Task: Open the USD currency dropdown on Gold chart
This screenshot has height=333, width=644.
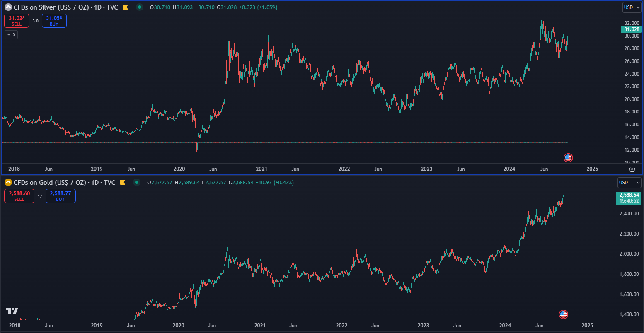Action: 629,182
